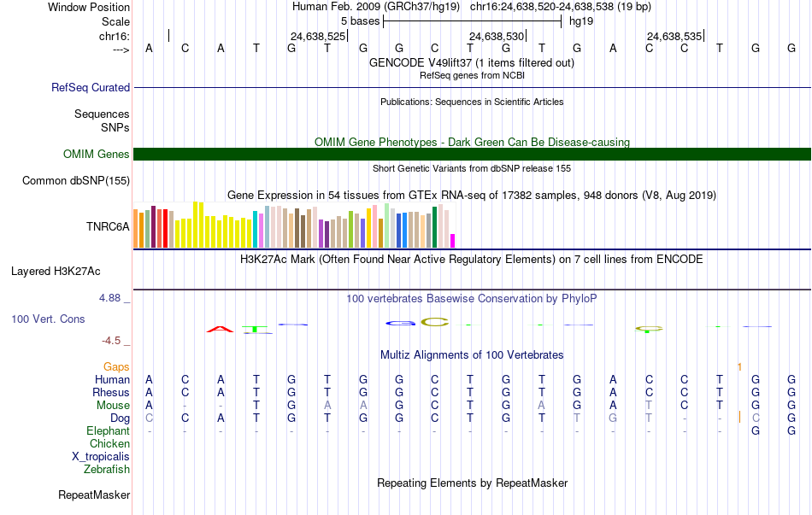Screen dimensions: 812x515
Task: Click the red A conservation logo letter
Action: [x=220, y=329]
